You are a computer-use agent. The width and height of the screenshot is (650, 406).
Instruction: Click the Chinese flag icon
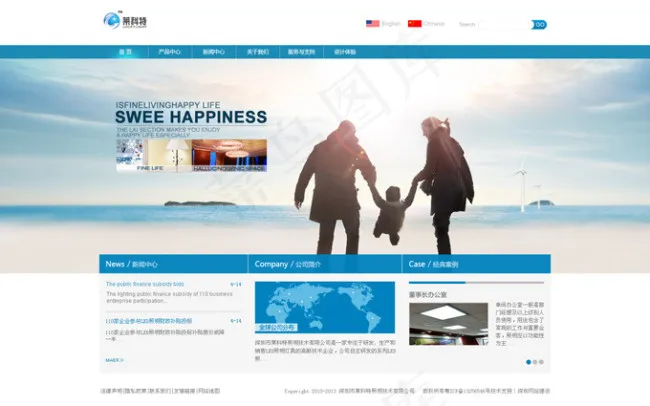tap(414, 23)
